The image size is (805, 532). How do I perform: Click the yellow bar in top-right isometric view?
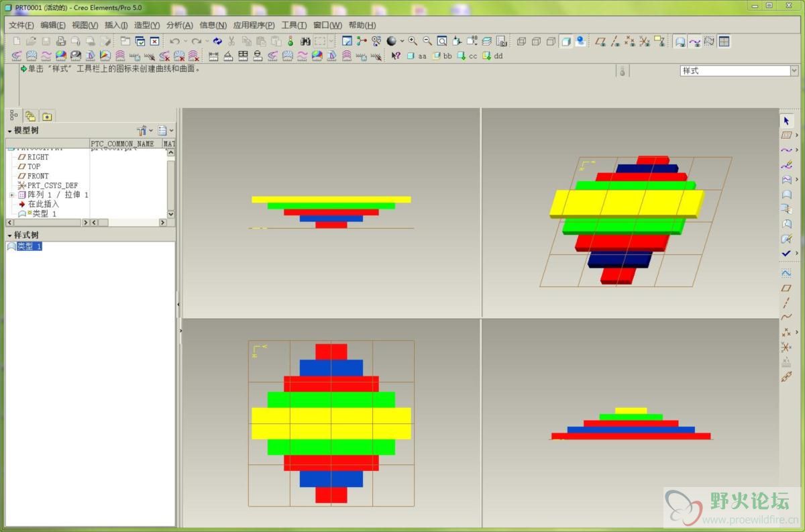point(627,203)
